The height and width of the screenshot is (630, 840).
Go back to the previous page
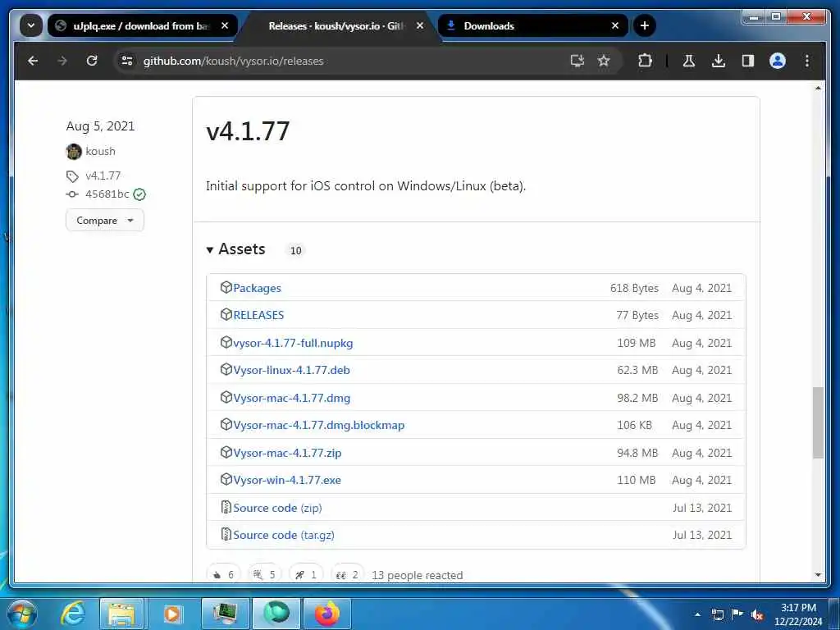click(x=33, y=61)
